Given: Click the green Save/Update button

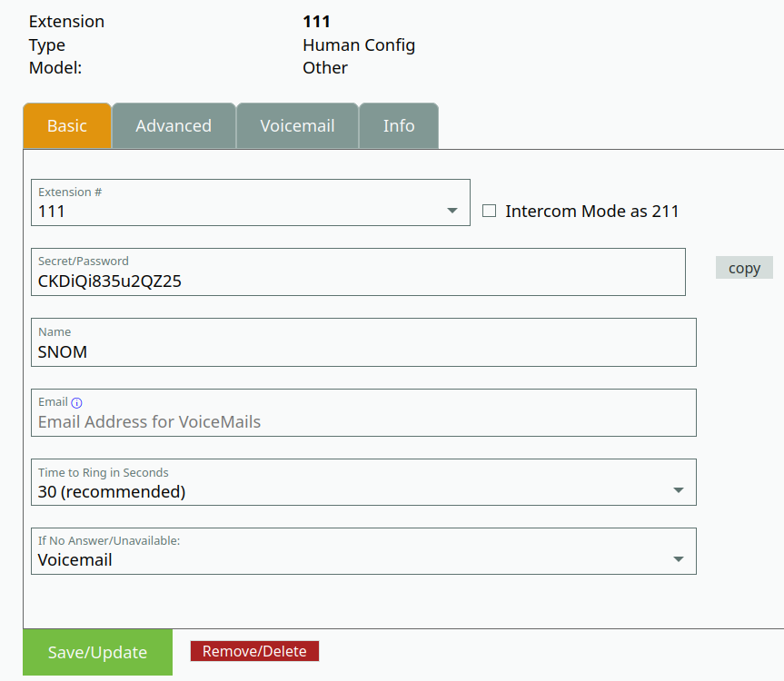Looking at the screenshot, I should coord(97,652).
